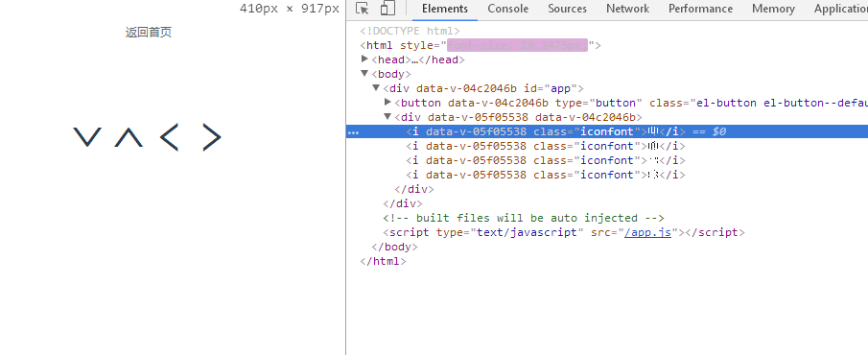Collapse the body element node

364,73
